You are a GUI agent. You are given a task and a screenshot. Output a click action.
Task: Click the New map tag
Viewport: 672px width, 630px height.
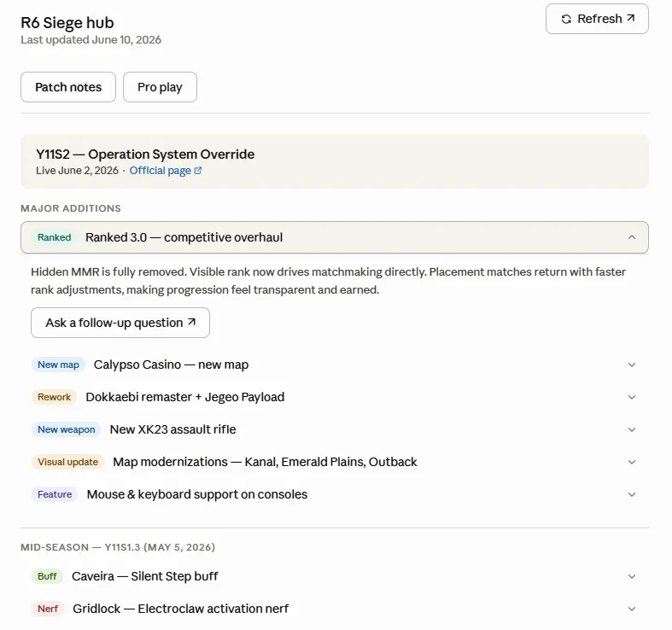click(x=58, y=365)
